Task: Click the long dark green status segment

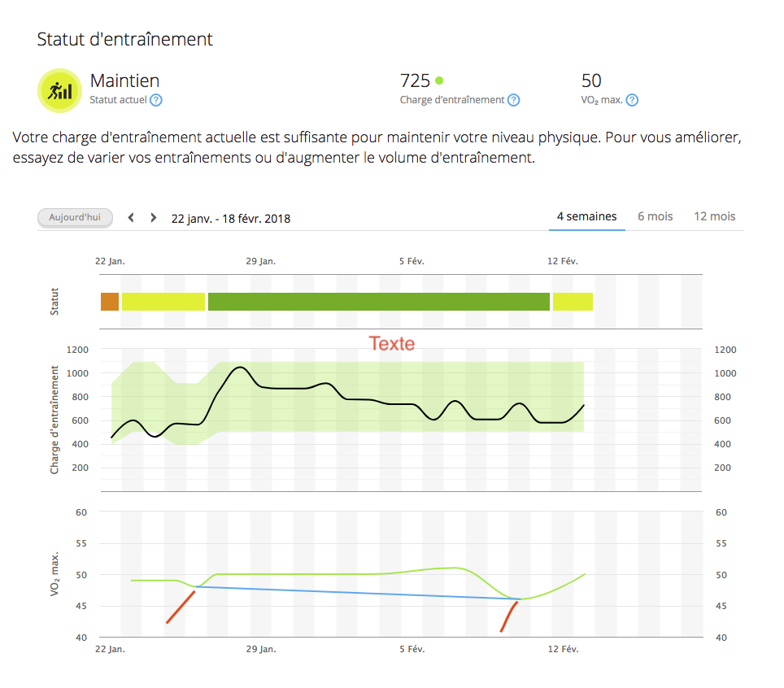Action: click(x=378, y=302)
